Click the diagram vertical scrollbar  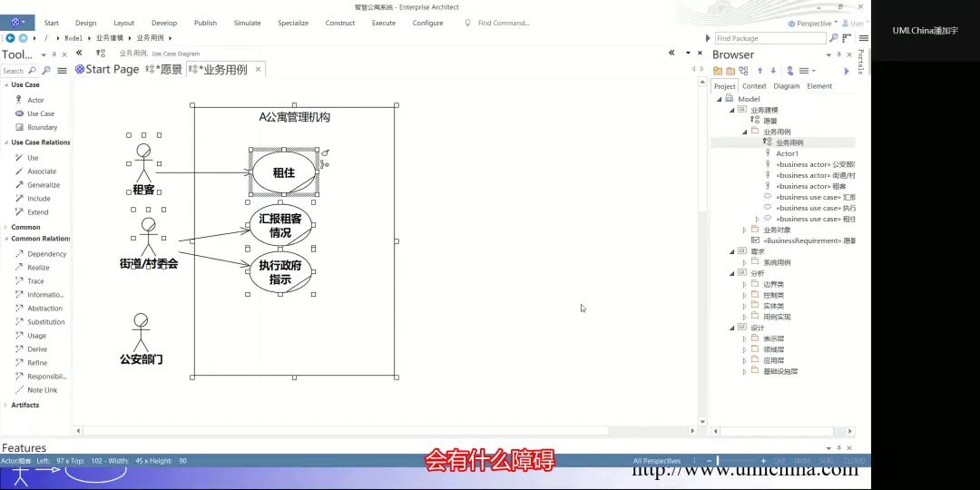pos(702,250)
